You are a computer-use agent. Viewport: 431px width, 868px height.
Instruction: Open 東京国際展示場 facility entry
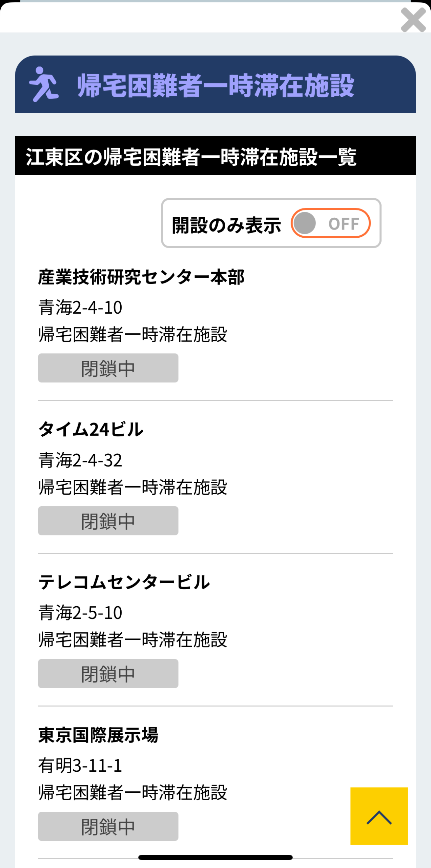click(98, 735)
